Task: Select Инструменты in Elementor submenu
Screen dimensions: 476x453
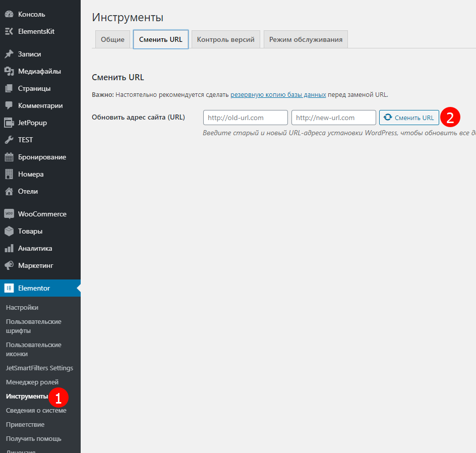Action: pos(27,396)
